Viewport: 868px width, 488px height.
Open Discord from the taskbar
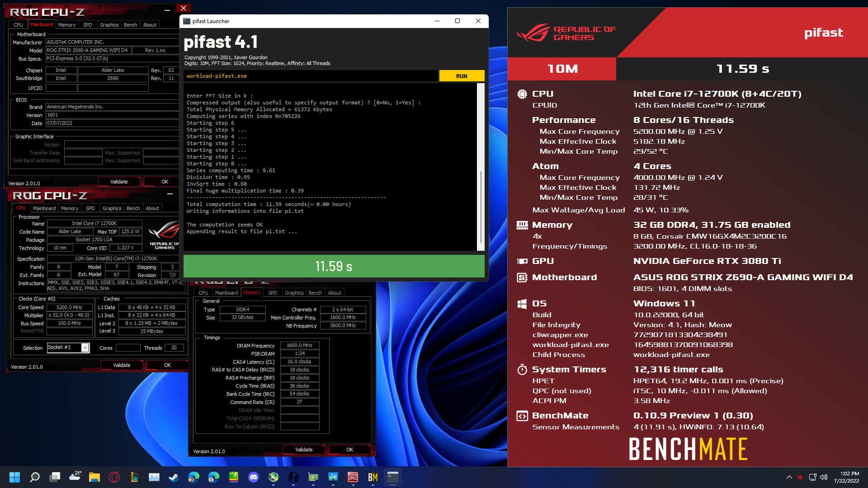(254, 477)
